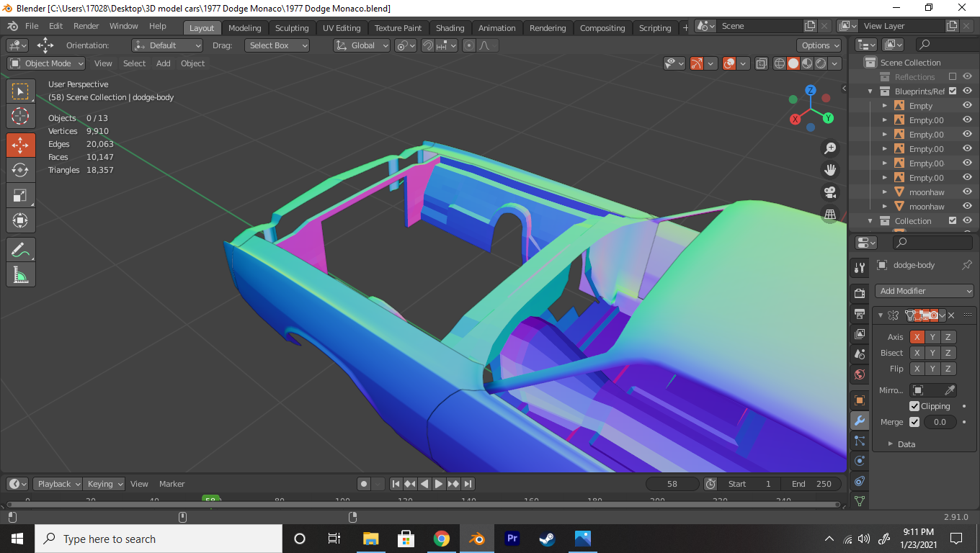Open the Object properties tab

859,400
